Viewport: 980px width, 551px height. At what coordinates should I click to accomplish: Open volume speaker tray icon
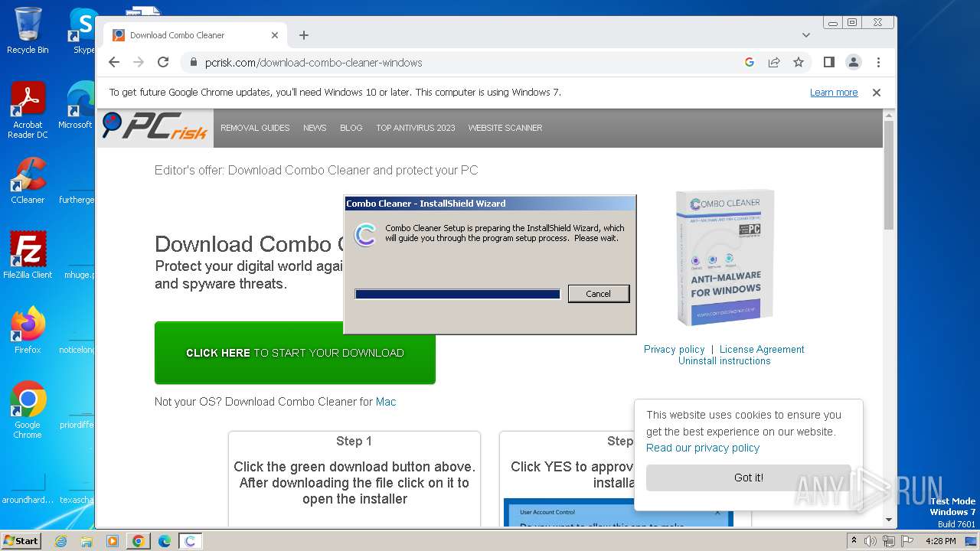(x=871, y=541)
